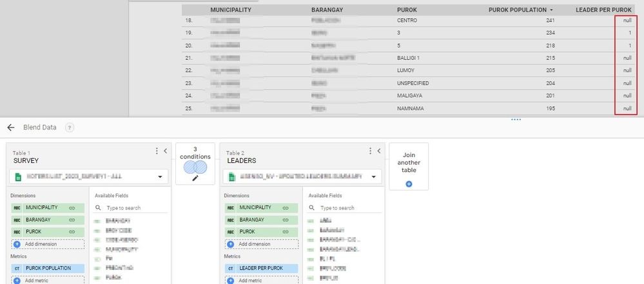The height and width of the screenshot is (284, 644).
Task: Open the Blend Data help question mark
Action: pyautogui.click(x=70, y=128)
